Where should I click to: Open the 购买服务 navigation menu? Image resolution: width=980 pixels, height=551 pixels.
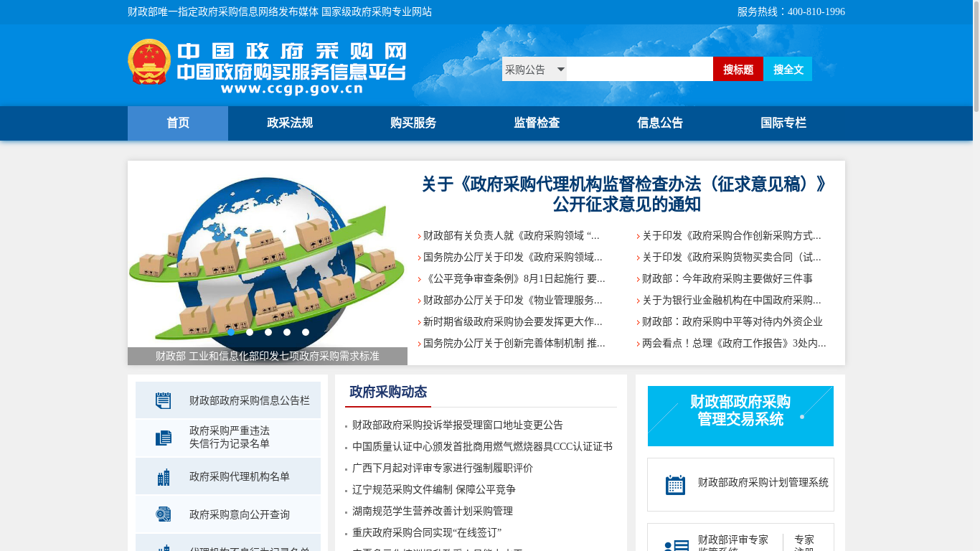[x=413, y=123]
